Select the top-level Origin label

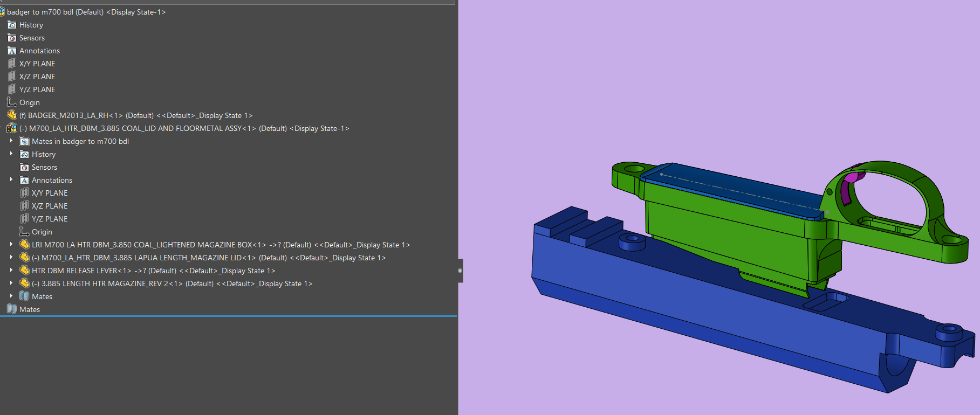pyautogui.click(x=30, y=102)
